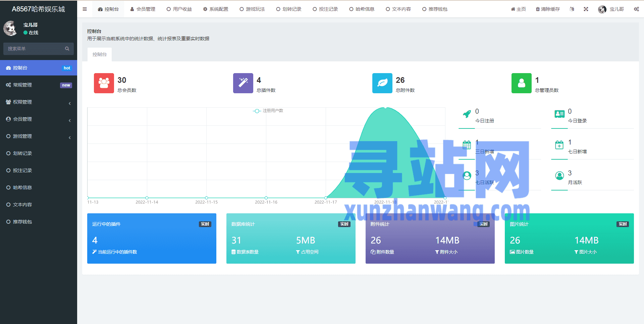Click the calendar-plus icon for 七日新增
This screenshot has height=324, width=644.
tap(559, 145)
